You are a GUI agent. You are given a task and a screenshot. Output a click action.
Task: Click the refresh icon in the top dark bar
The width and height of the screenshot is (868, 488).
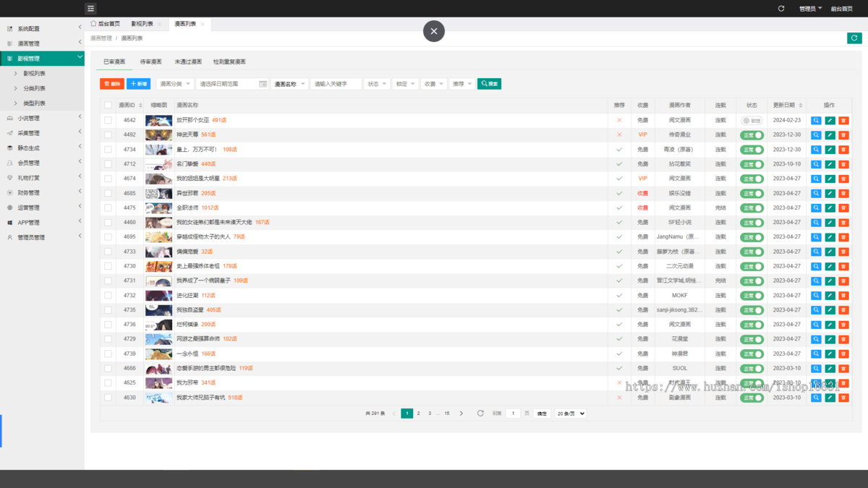point(781,9)
